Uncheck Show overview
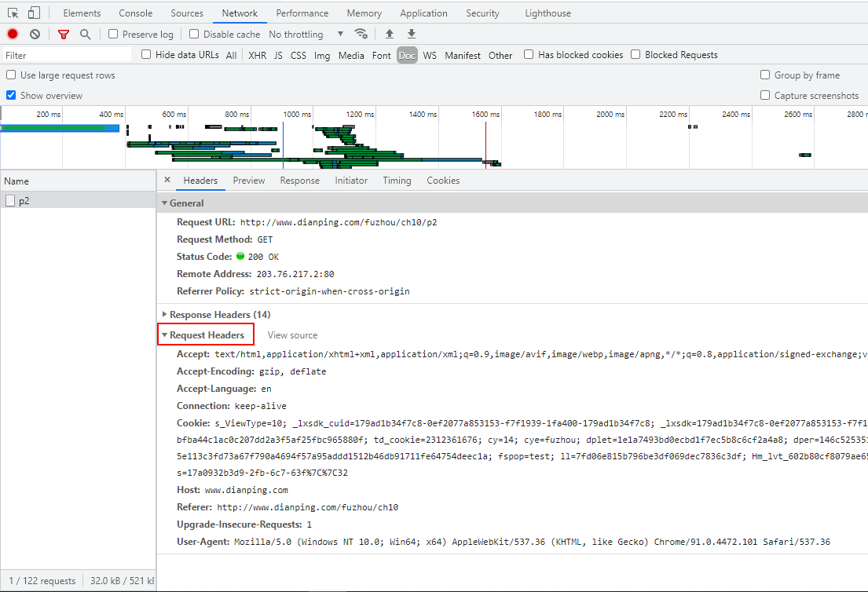 (x=11, y=95)
